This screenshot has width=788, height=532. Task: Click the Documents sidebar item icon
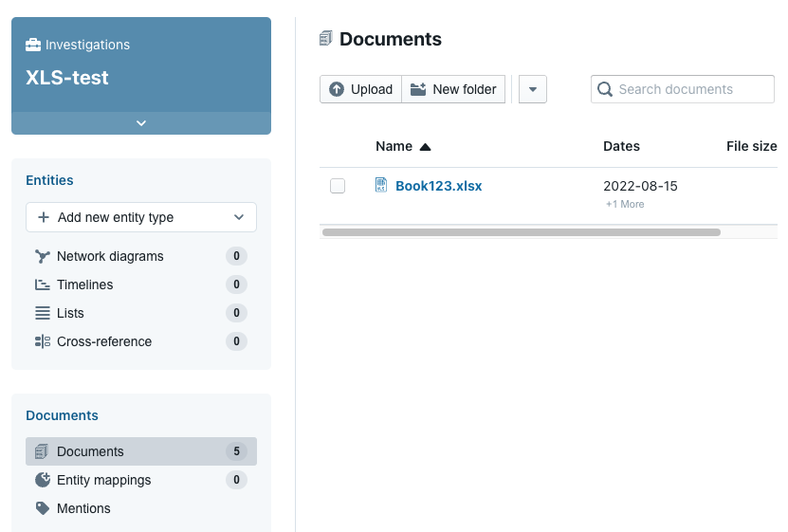[x=42, y=451]
